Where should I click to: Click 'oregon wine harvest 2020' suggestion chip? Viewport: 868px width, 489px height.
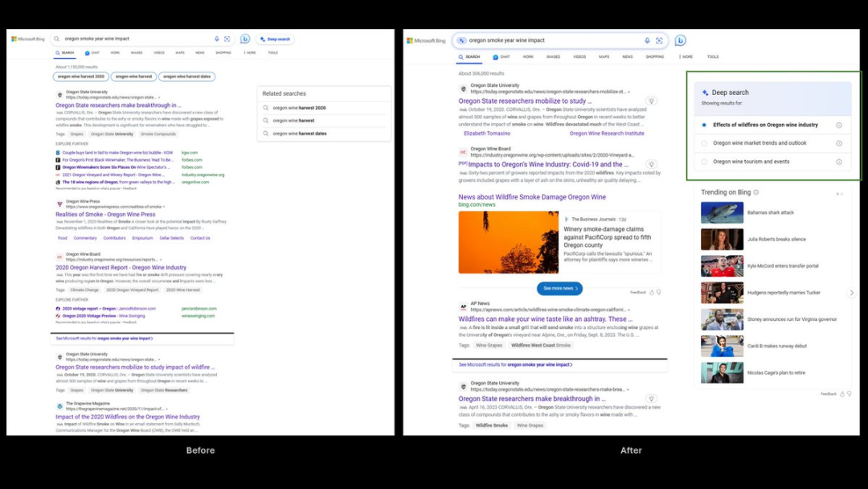[81, 76]
